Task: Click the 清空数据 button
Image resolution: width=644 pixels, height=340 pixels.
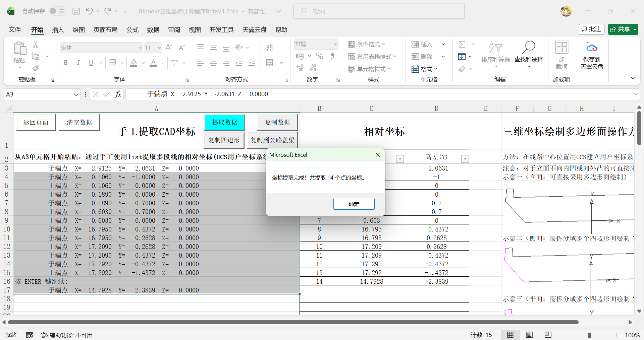Action: tap(79, 122)
